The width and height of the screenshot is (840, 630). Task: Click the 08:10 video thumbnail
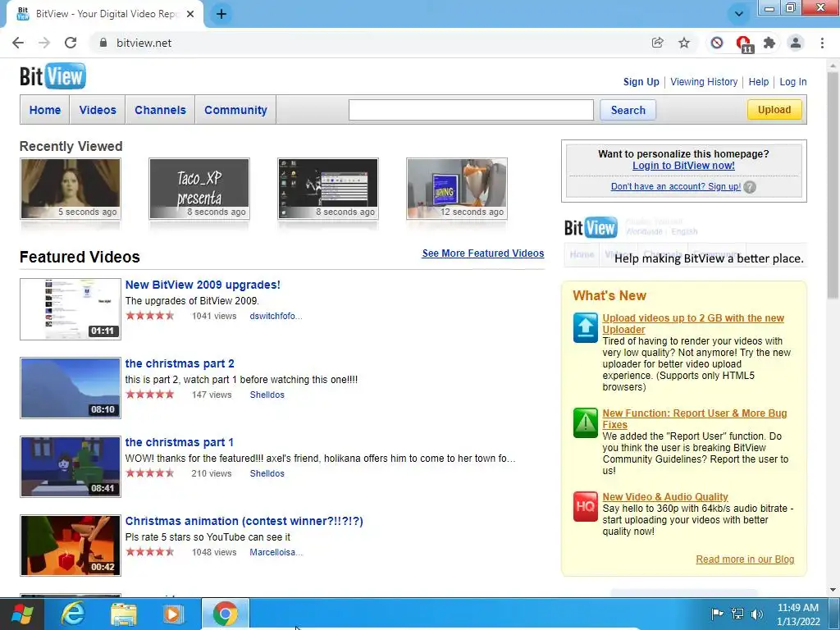(x=71, y=388)
